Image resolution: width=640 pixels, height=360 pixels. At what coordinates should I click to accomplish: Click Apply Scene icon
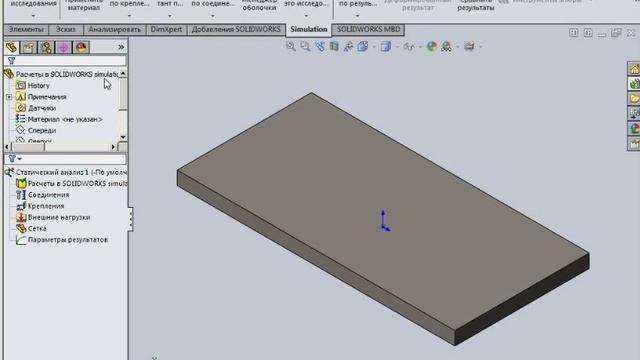coord(446,47)
